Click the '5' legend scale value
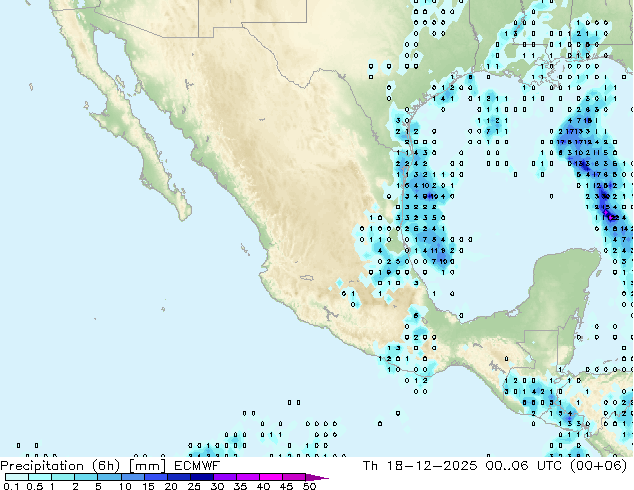 [x=98, y=486]
